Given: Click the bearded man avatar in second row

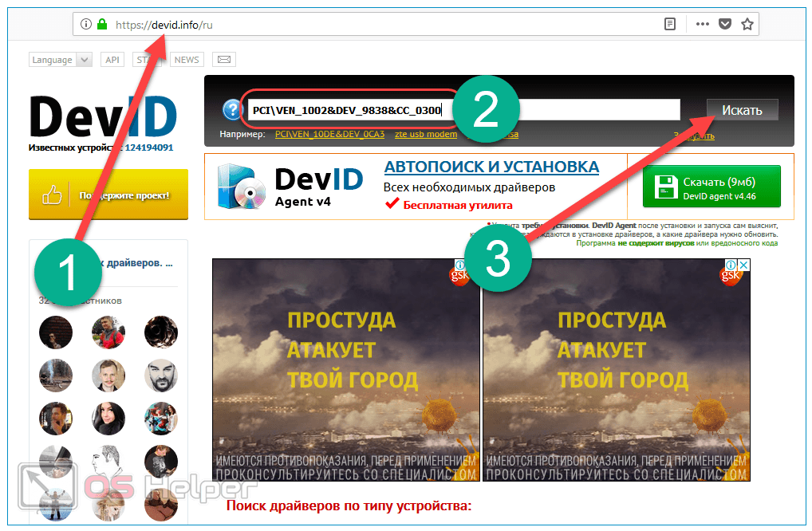Looking at the screenshot, I should pyautogui.click(x=161, y=376).
